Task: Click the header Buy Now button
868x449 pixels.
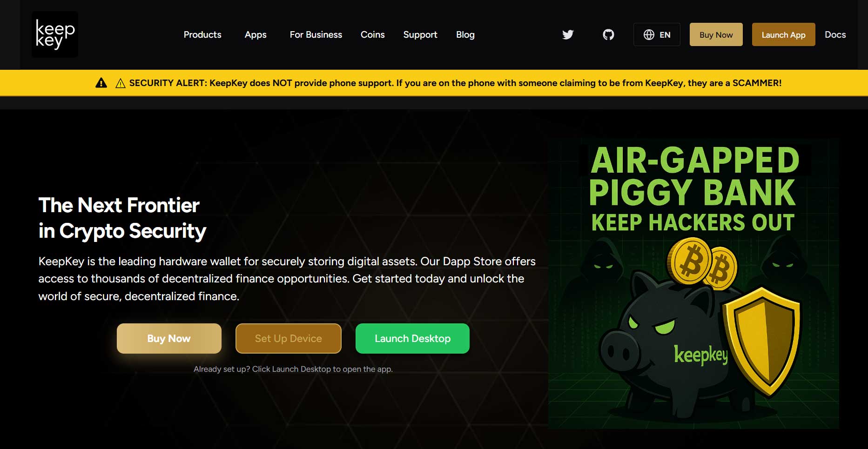Action: (x=716, y=34)
